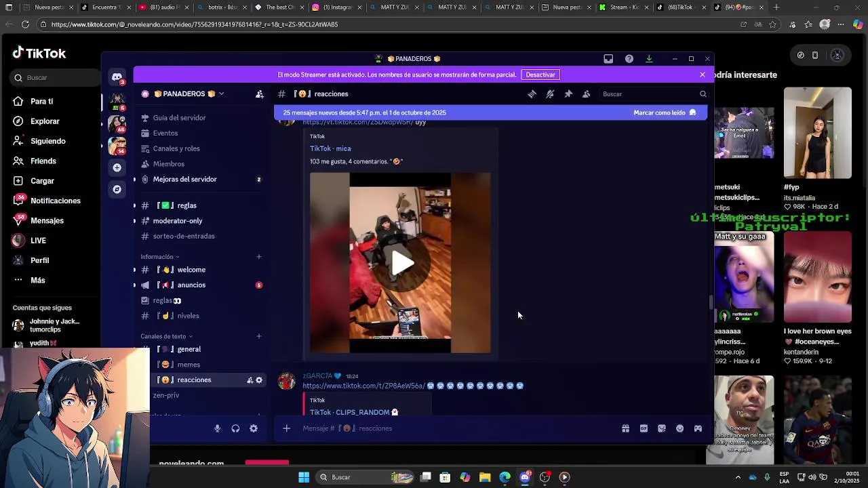Open Mejoras del servidor
Image resolution: width=868 pixels, height=488 pixels.
[184, 180]
